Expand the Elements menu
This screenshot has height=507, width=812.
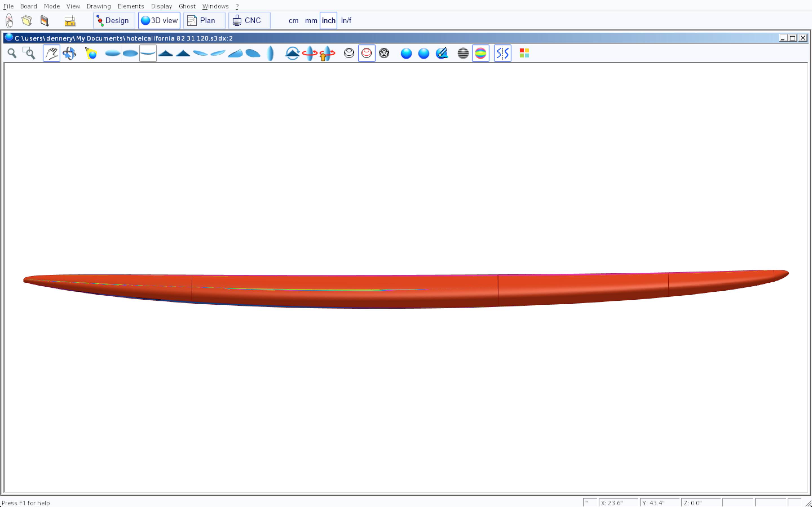pyautogui.click(x=131, y=6)
